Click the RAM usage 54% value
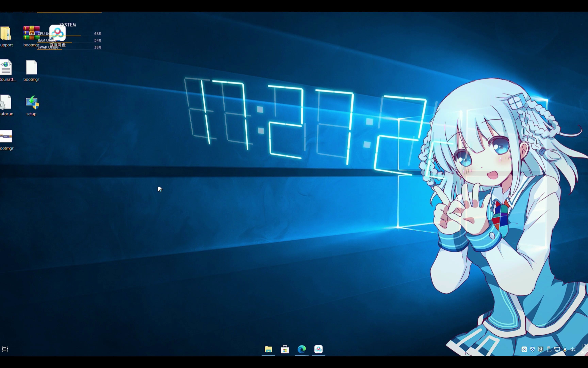 pos(98,40)
